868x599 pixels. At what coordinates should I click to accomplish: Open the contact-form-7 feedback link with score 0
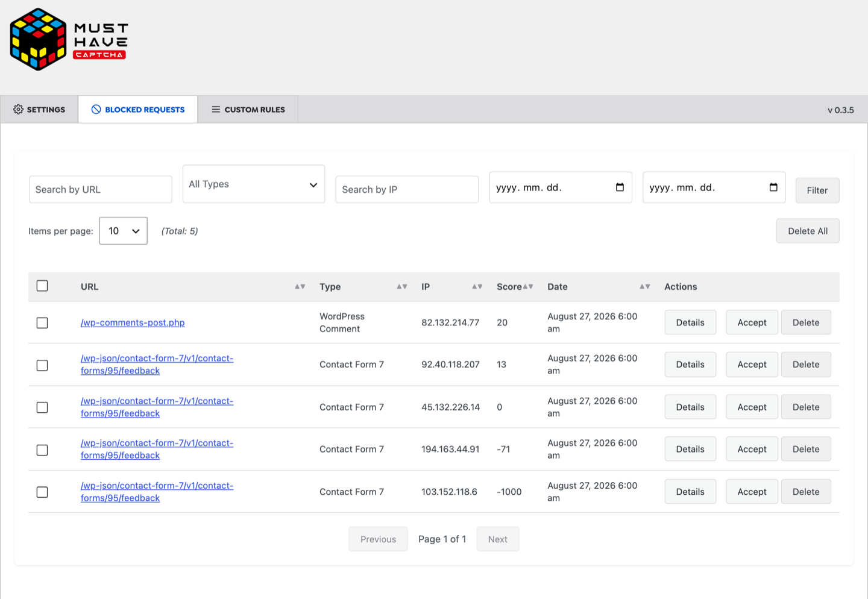[x=157, y=407]
